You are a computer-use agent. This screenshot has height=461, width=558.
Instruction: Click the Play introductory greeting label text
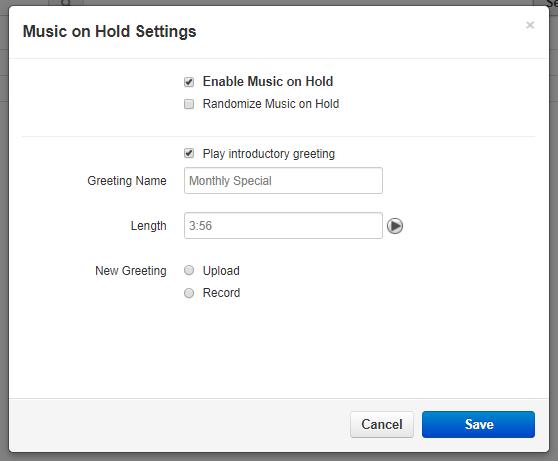(269, 154)
